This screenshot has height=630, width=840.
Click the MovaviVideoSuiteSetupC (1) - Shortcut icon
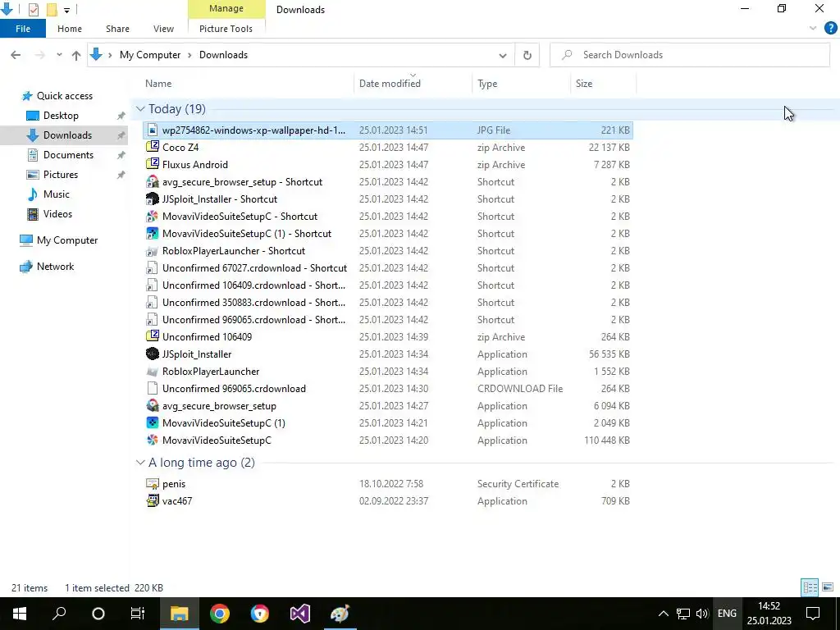(153, 233)
